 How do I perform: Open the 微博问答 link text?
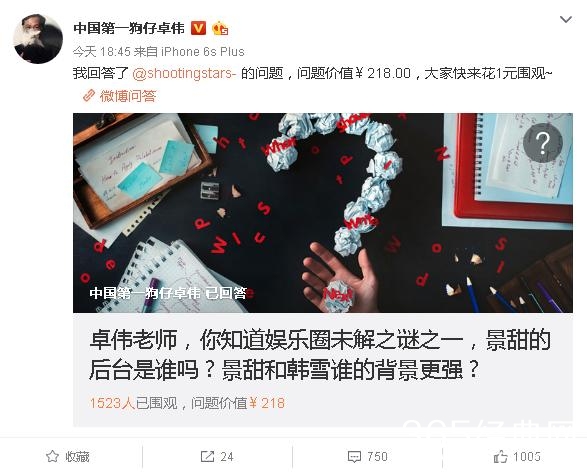pos(127,96)
